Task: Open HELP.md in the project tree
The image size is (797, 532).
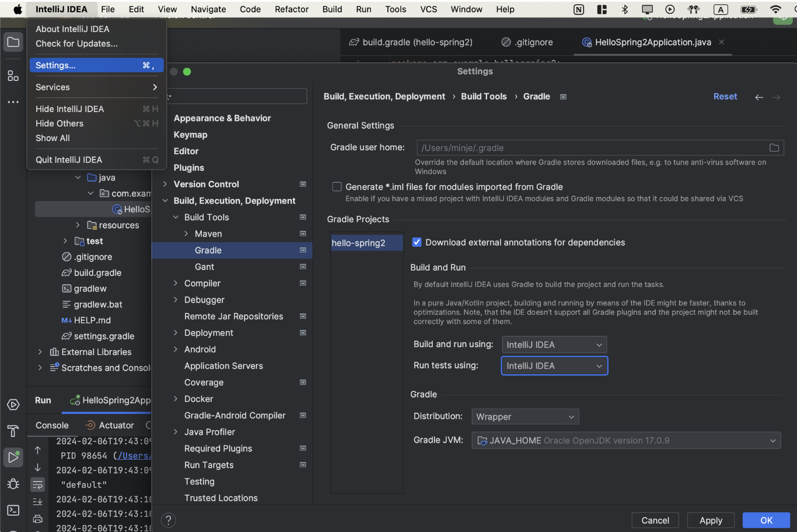Action: pyautogui.click(x=86, y=320)
